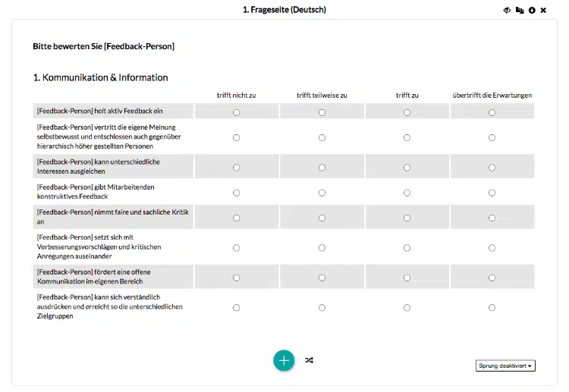Select 'übertrifft die Erwartungen' for the 'vertritt die eigene Meinung' row
Viewport: 569px width, 392px height.
pos(492,137)
